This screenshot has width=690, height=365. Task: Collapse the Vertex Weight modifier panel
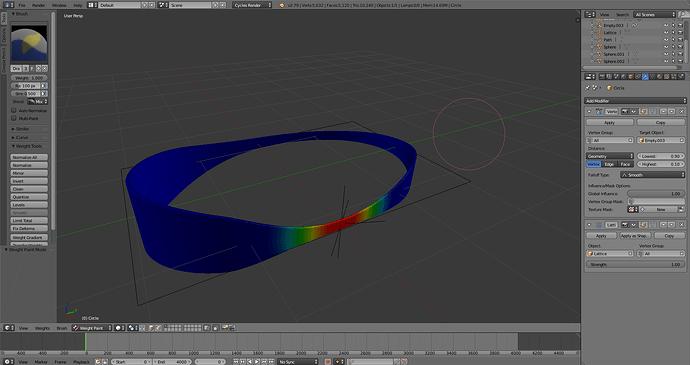(589, 111)
